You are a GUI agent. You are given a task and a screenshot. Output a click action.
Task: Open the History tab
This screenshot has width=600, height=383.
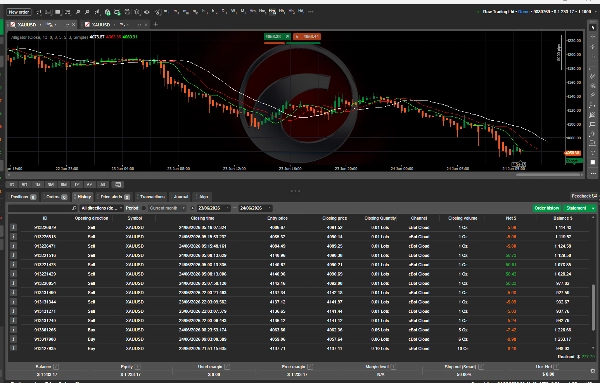click(83, 197)
